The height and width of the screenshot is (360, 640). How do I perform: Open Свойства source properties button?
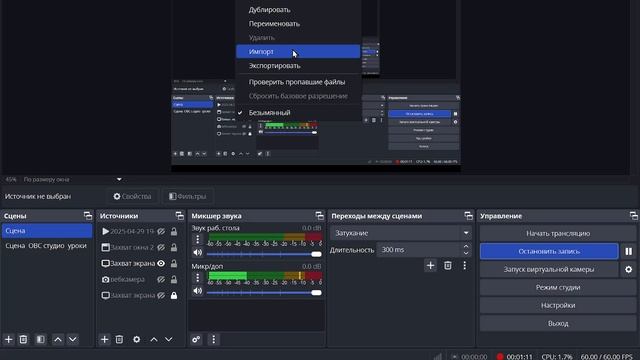(133, 196)
